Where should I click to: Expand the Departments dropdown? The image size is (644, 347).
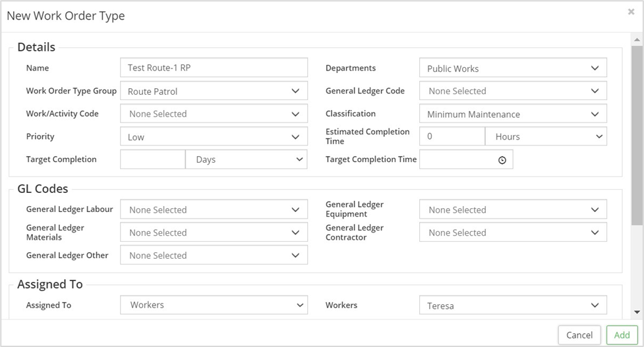(513, 68)
